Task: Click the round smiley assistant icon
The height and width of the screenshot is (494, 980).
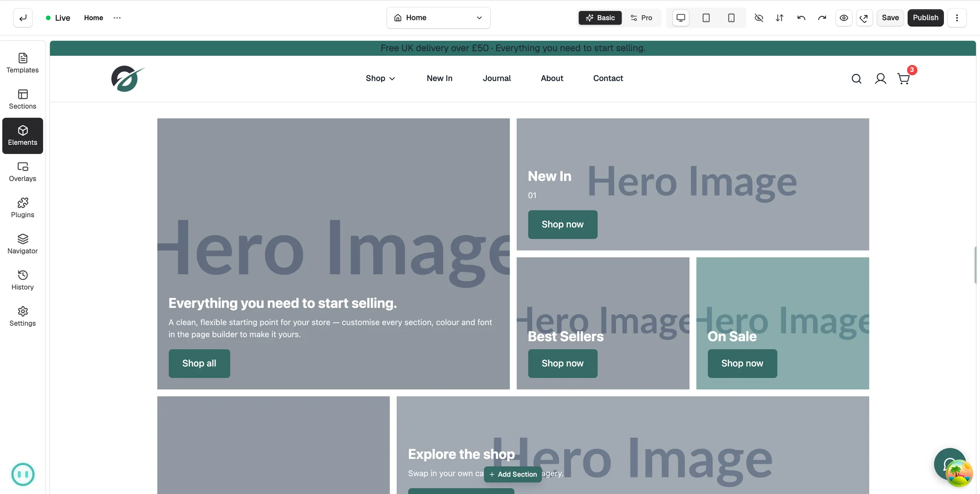Action: point(23,474)
